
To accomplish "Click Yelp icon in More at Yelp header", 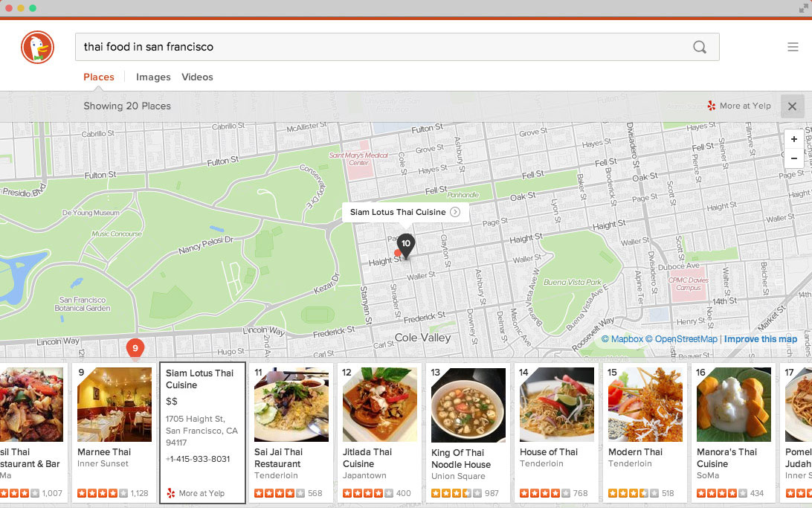I will click(712, 106).
